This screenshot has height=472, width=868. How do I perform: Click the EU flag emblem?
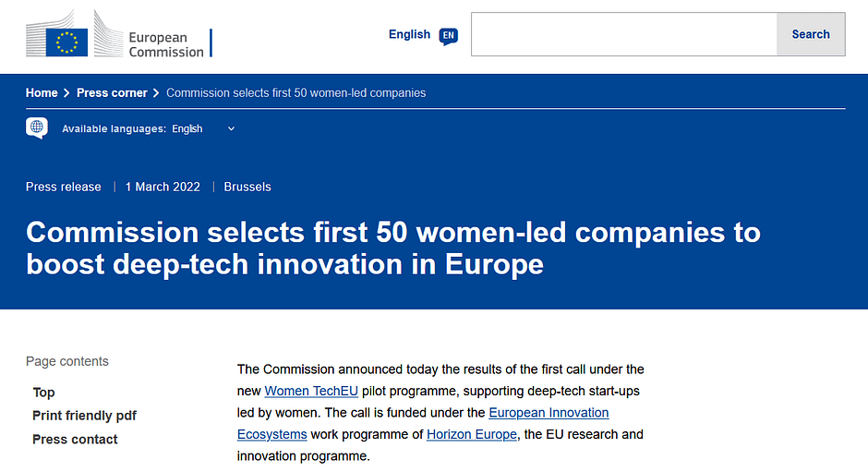tap(67, 42)
